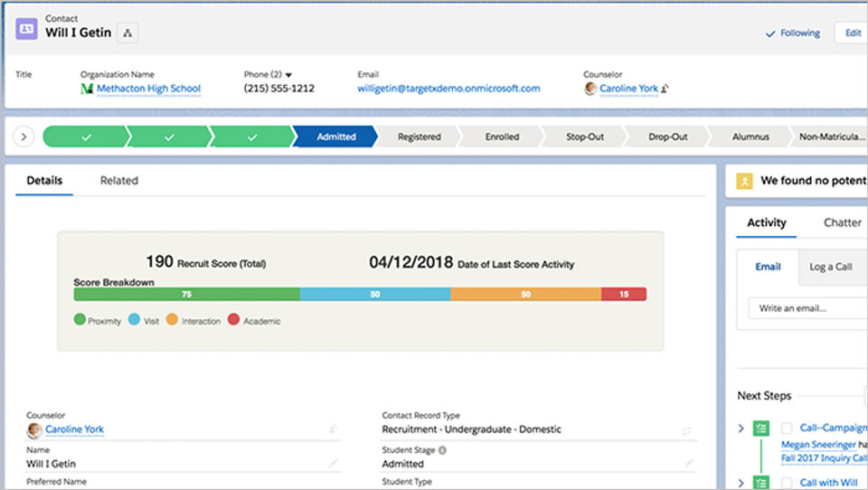Expand the Call--Campaign task row
This screenshot has height=490, width=868.
(x=741, y=428)
